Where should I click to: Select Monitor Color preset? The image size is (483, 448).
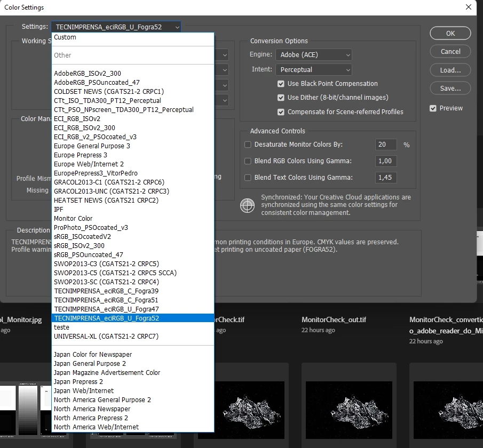tap(133, 219)
